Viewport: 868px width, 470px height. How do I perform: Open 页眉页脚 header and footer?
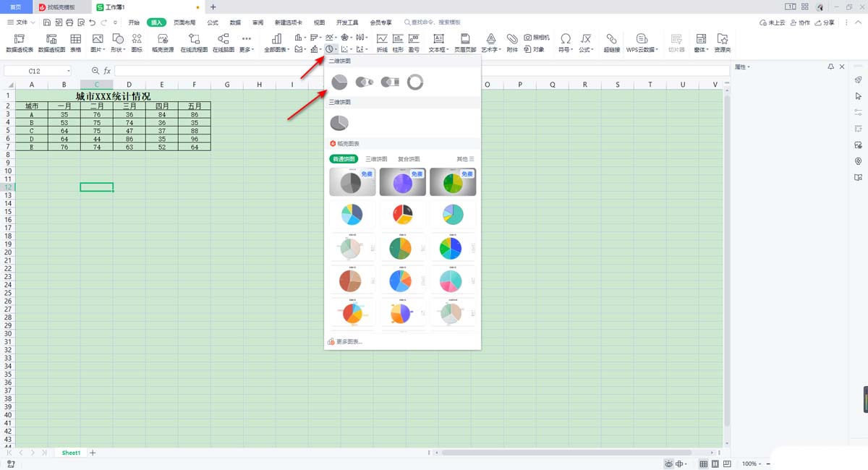[465, 43]
